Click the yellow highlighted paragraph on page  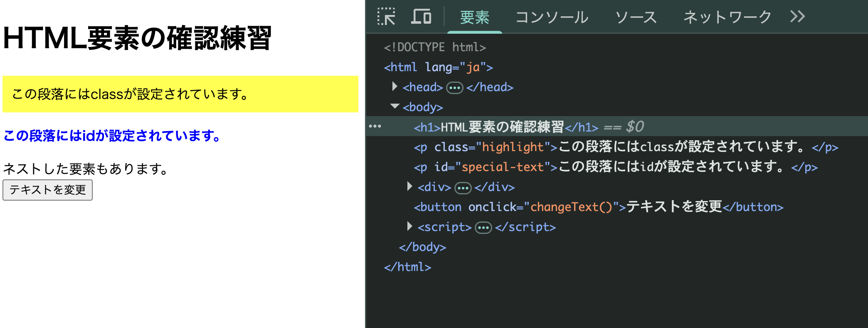tap(180, 94)
